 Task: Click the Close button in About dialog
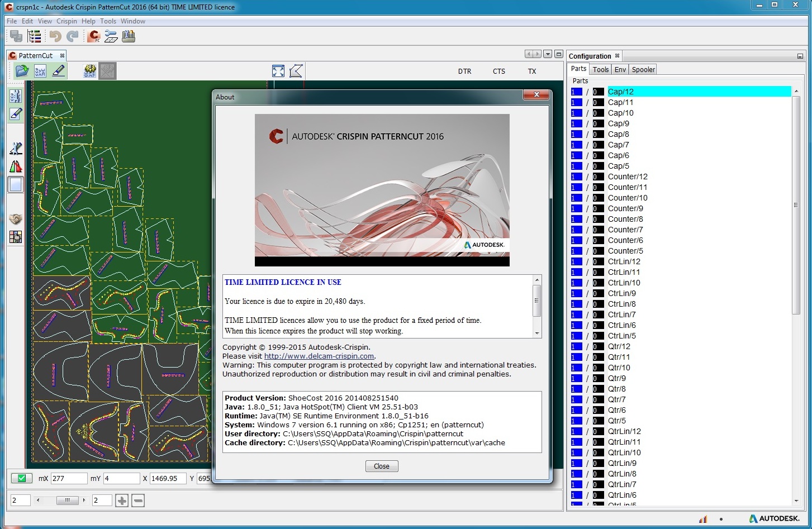382,466
